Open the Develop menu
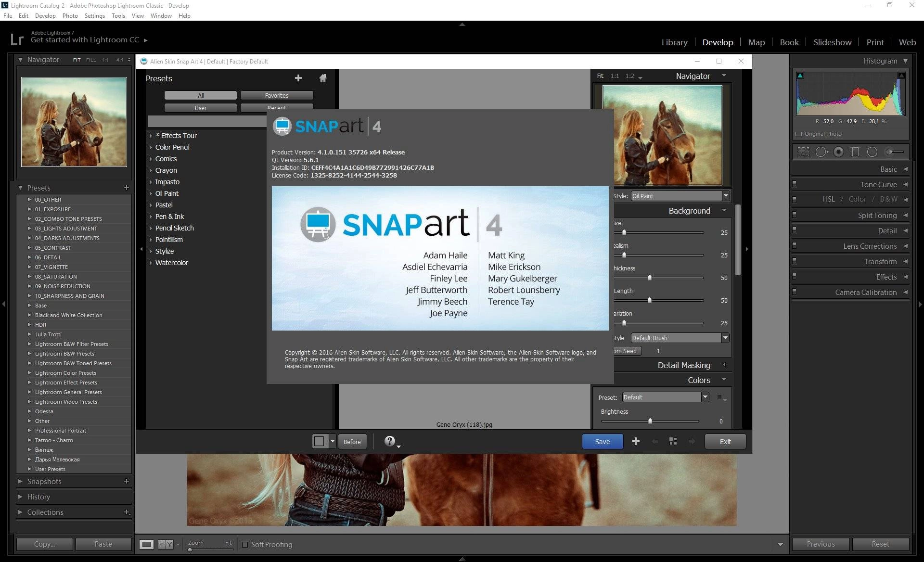This screenshot has width=924, height=562. coord(45,15)
